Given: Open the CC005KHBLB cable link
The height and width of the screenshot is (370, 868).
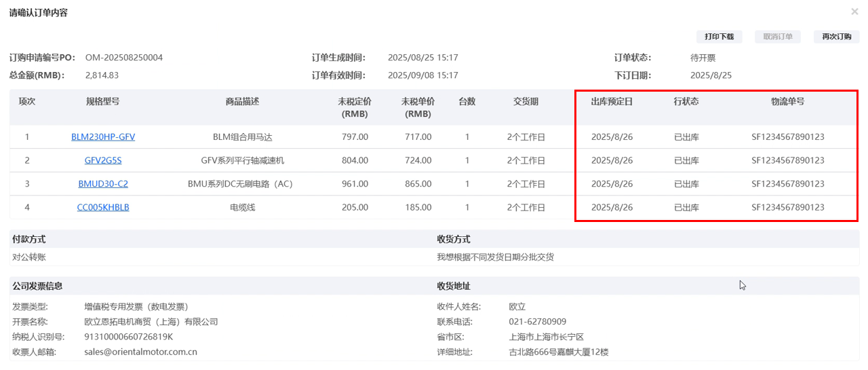Looking at the screenshot, I should tap(103, 208).
